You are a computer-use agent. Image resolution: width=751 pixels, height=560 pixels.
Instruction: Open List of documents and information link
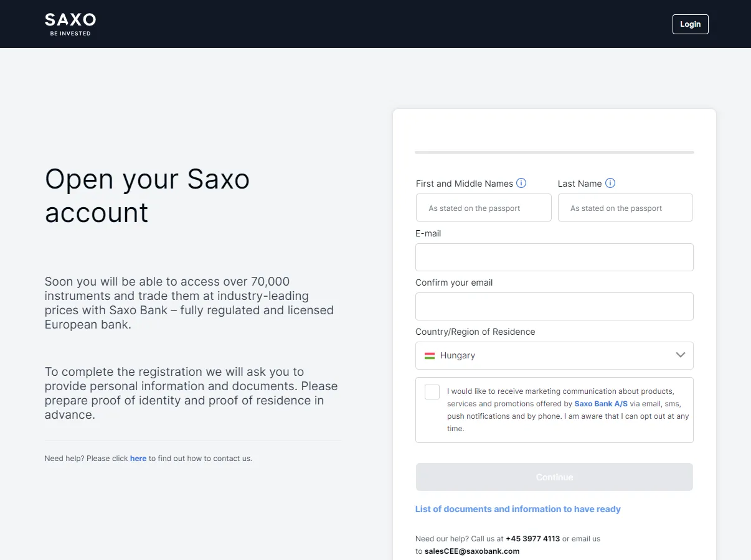(x=518, y=509)
